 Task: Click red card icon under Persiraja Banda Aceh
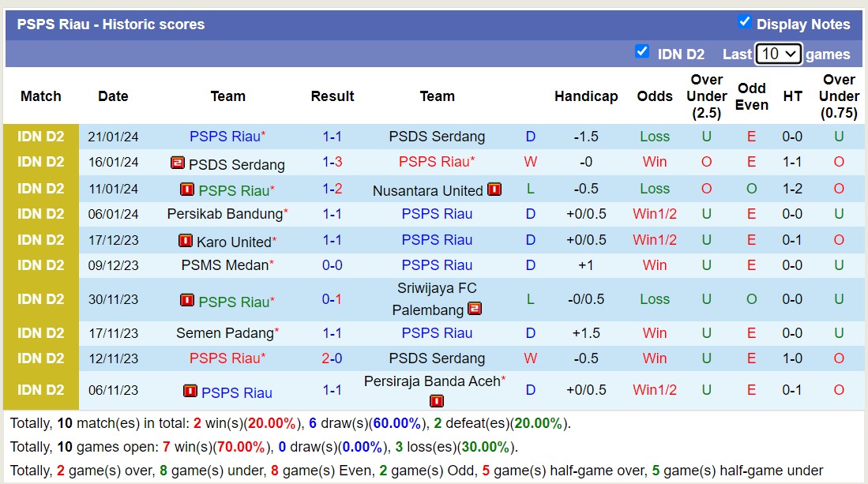click(437, 401)
